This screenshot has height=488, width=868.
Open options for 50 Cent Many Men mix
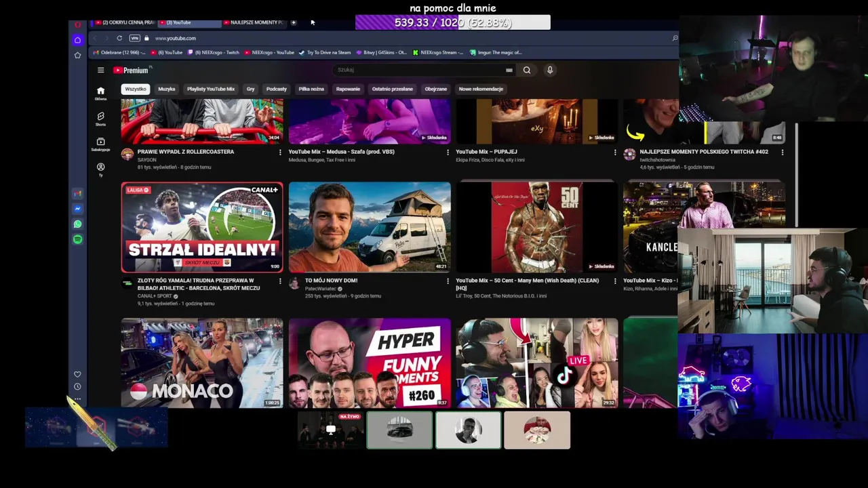coord(615,281)
